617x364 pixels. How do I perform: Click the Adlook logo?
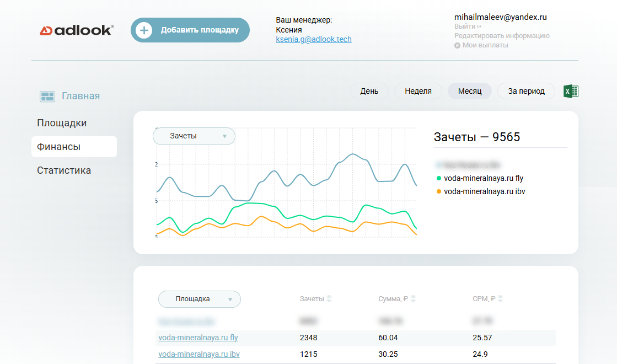click(77, 30)
